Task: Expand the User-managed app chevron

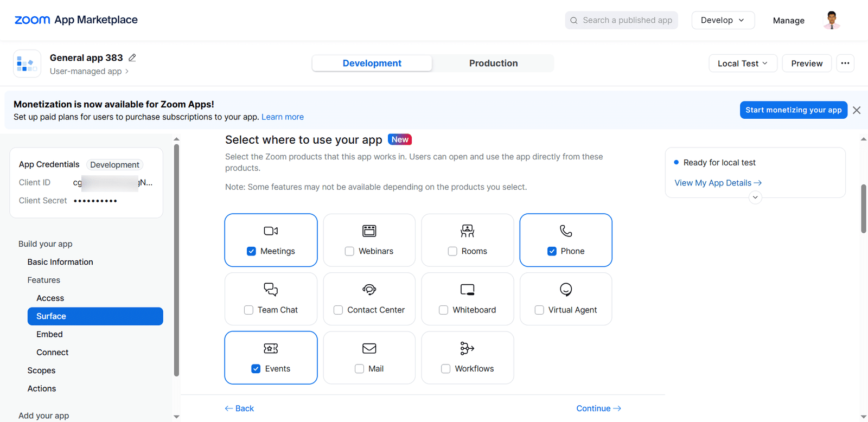Action: (127, 71)
